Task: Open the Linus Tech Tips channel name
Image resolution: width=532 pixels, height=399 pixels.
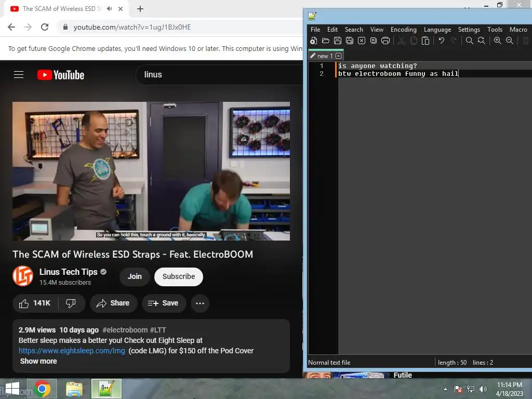Action: tap(68, 272)
